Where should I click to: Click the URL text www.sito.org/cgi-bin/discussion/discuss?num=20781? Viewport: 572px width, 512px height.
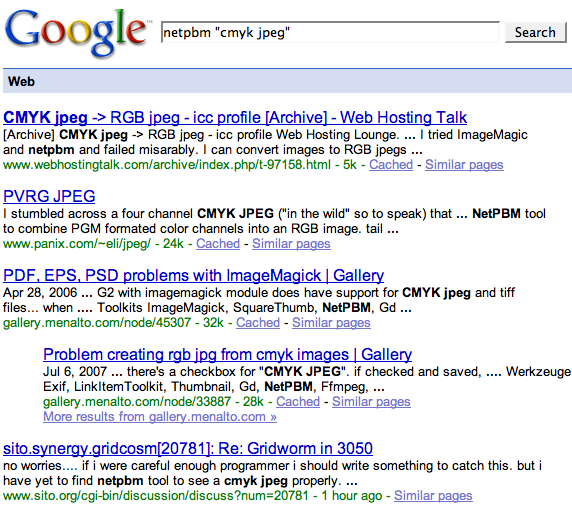[x=156, y=496]
